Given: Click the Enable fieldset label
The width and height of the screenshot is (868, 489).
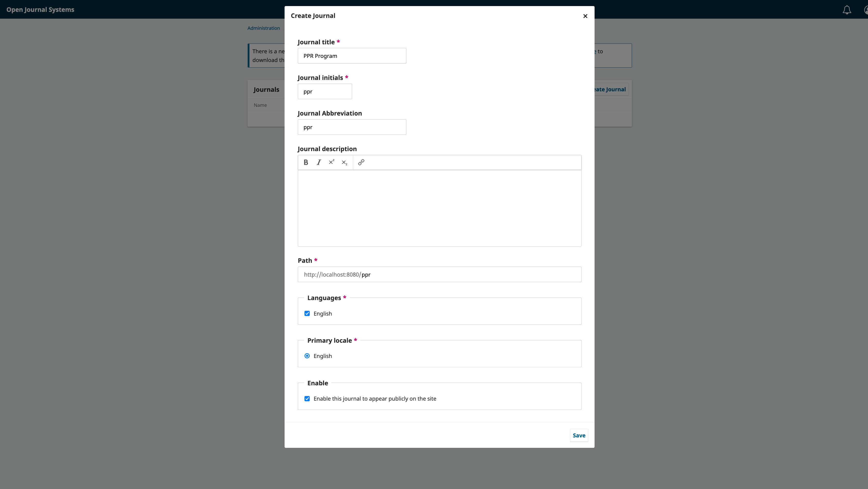Looking at the screenshot, I should 318,383.
